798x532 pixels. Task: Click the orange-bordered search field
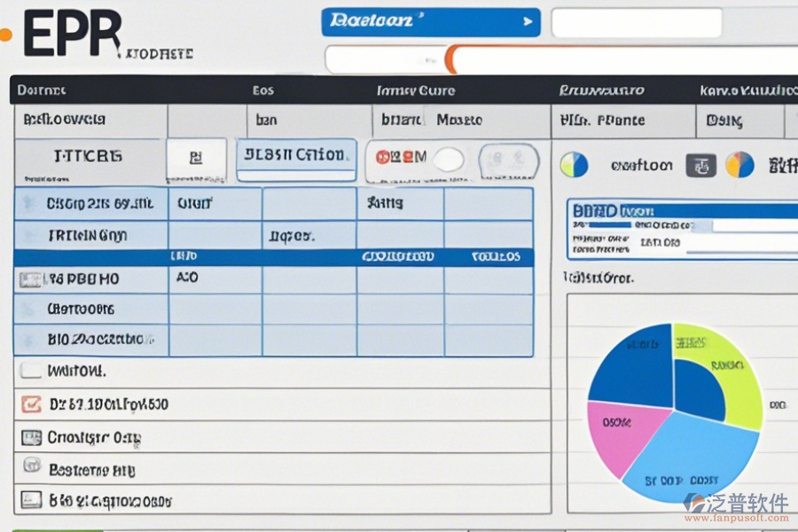coord(622,59)
